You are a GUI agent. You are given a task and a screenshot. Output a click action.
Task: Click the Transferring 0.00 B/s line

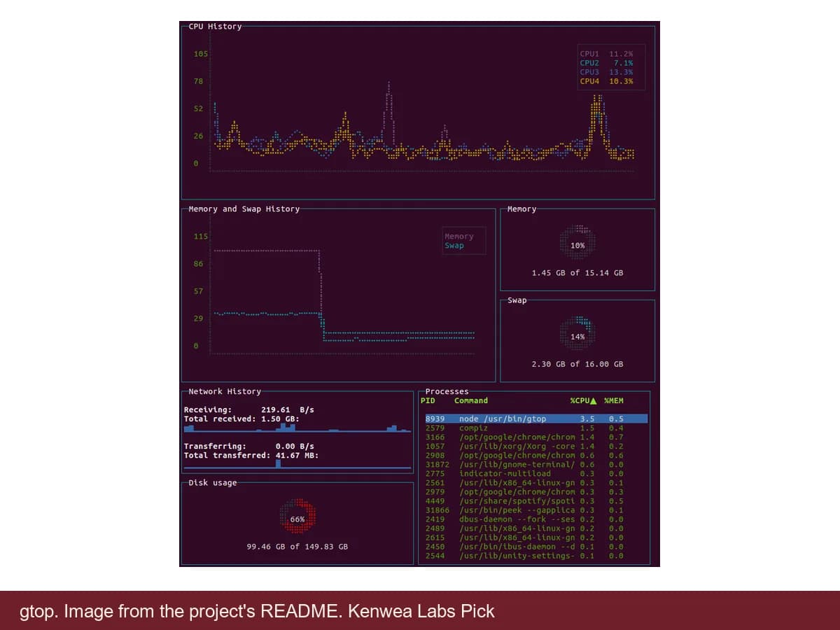[249, 446]
